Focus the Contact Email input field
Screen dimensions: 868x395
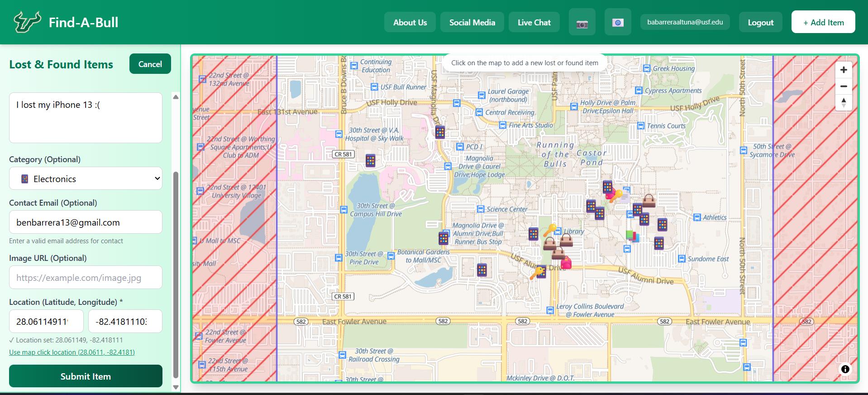coord(86,222)
